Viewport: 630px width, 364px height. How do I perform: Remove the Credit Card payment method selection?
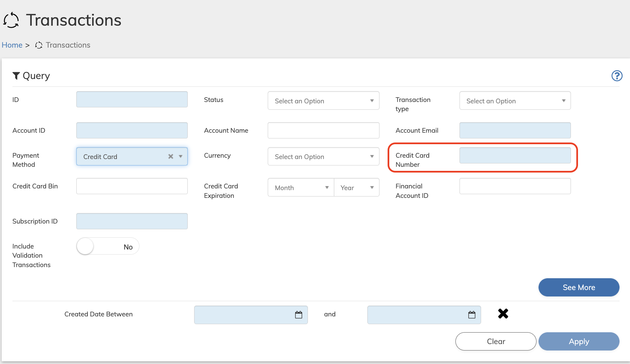[x=171, y=156]
